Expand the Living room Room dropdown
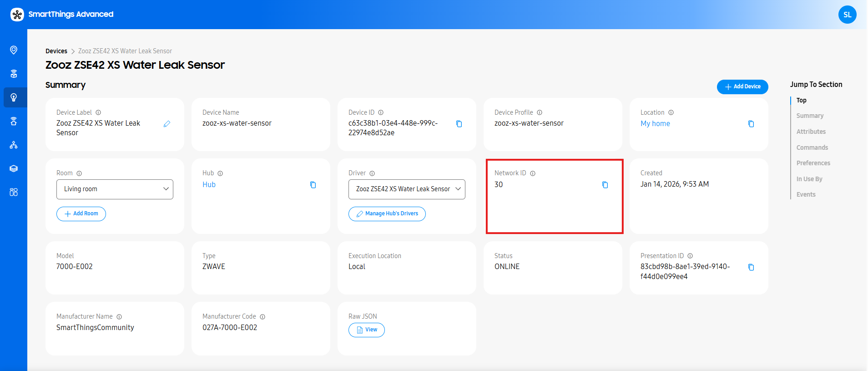This screenshot has width=868, height=371. coord(115,189)
